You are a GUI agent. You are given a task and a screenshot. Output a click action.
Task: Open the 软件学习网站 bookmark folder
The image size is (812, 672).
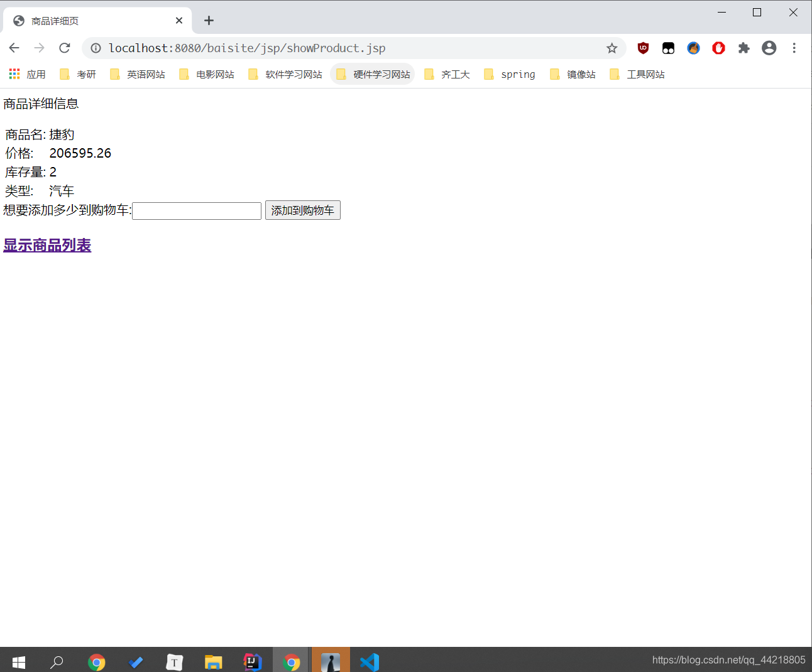pos(285,74)
